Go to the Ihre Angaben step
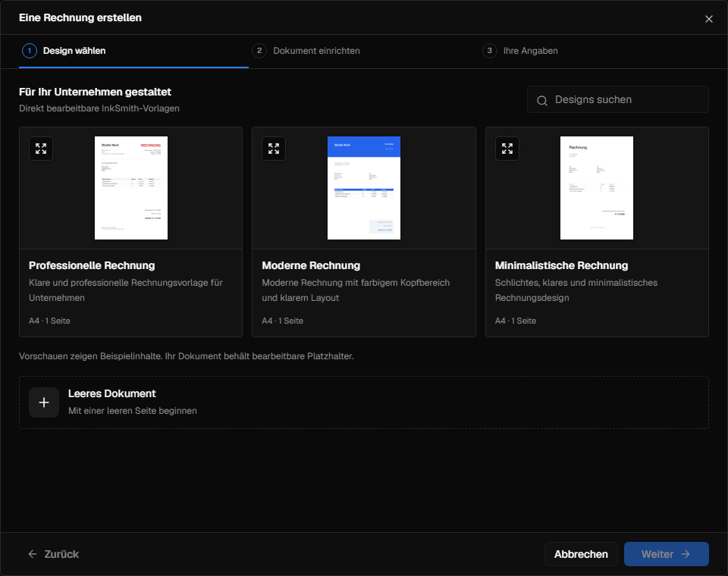This screenshot has height=576, width=728. pyautogui.click(x=520, y=51)
